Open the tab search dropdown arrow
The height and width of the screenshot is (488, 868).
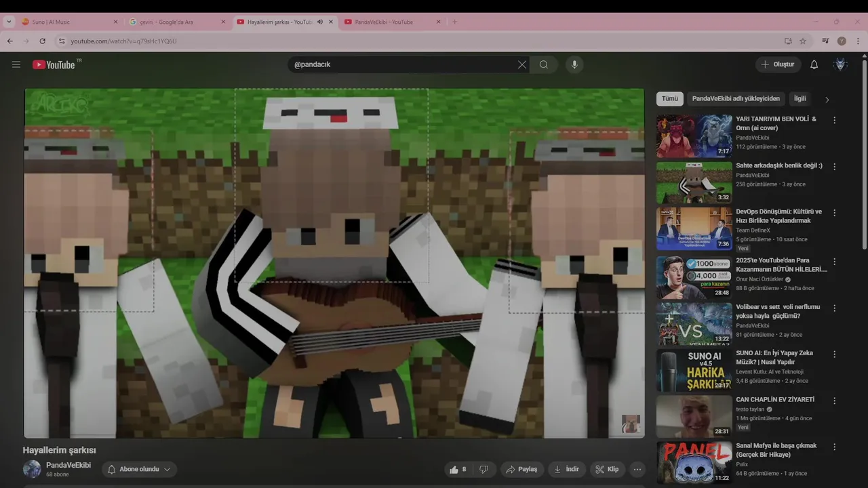9,22
